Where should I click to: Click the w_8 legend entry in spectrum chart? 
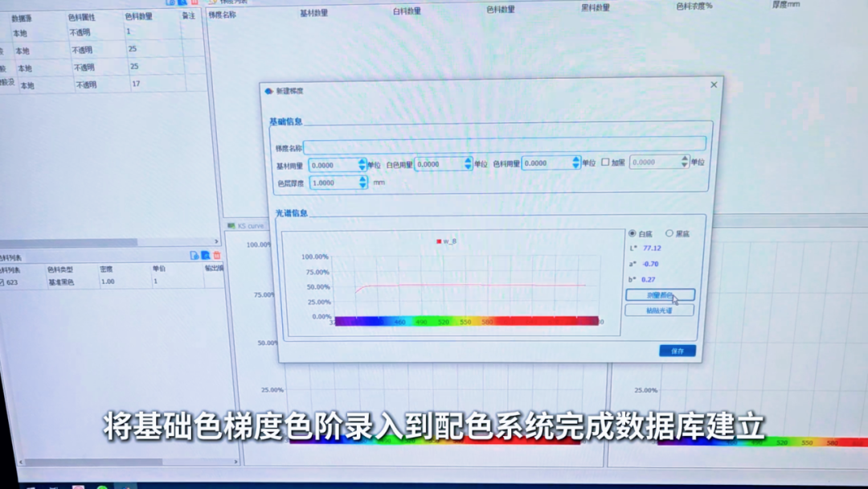(x=446, y=241)
